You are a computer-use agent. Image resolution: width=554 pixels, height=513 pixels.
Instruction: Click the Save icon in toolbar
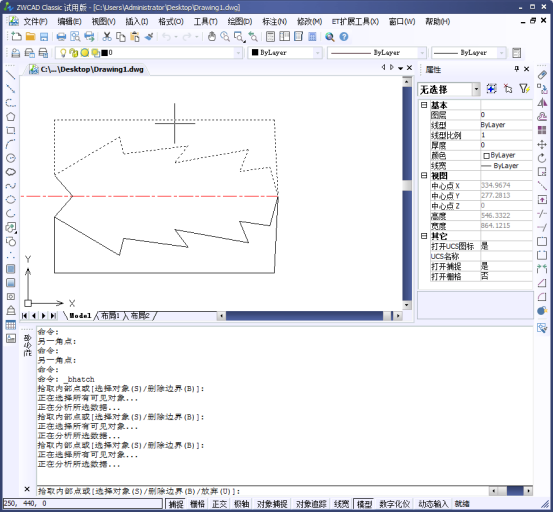[x=44, y=37]
